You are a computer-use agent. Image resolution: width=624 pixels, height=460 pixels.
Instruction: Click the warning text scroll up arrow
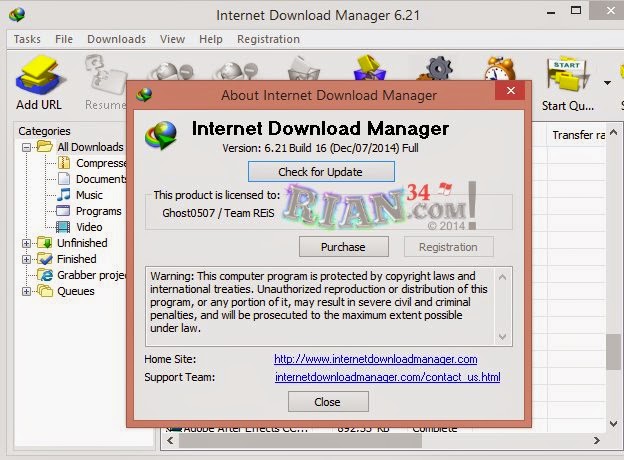pos(502,277)
